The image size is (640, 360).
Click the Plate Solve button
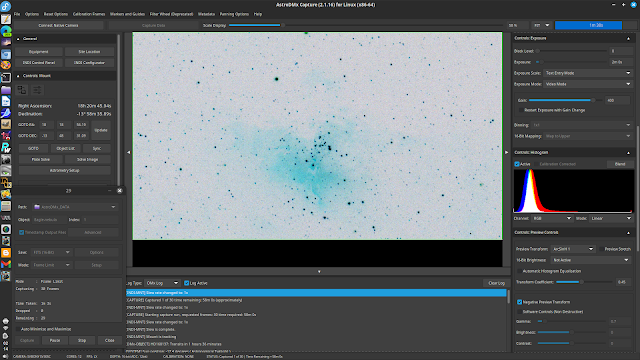(41, 159)
